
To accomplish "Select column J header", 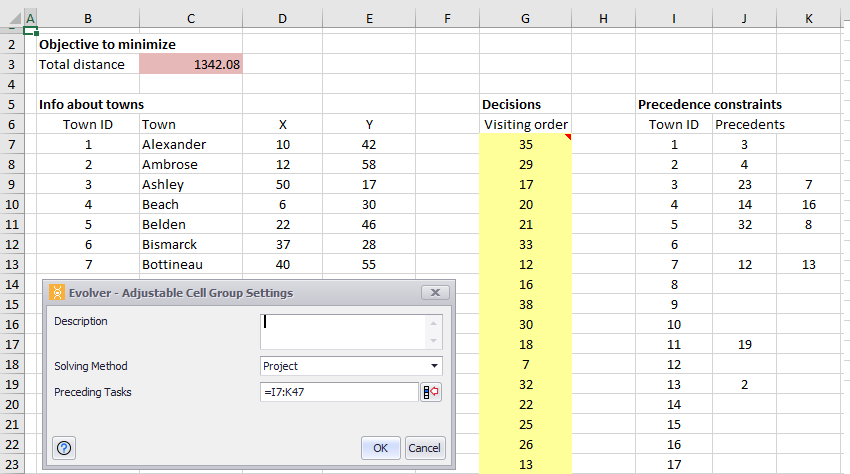I will pos(744,18).
